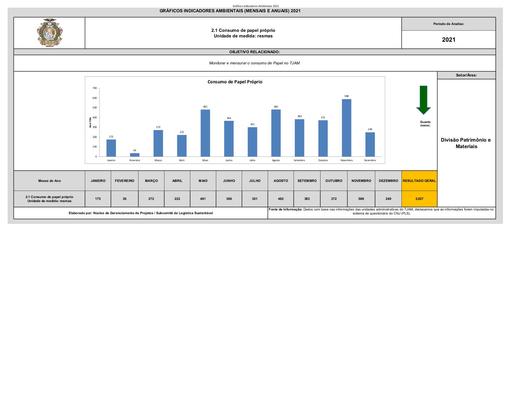Select the JUNHO column header
This screenshot has height=395, width=512.
(x=229, y=181)
